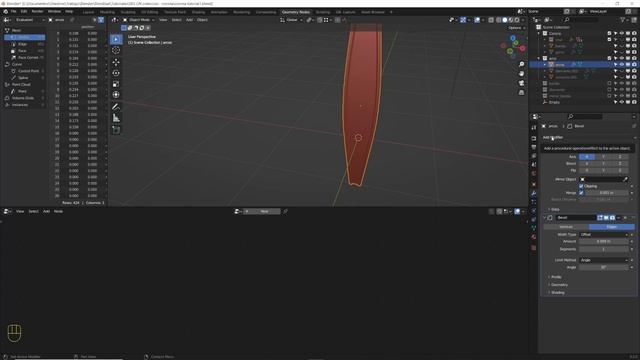Screen dimensions: 640x360
Task: Select the Vertices bevel option
Action: pos(566,227)
